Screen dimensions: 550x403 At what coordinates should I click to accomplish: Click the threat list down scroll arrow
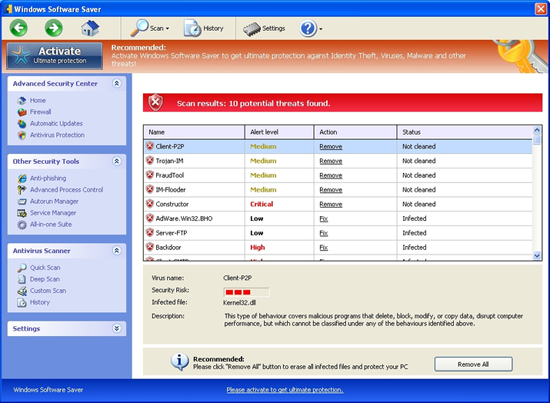537,255
